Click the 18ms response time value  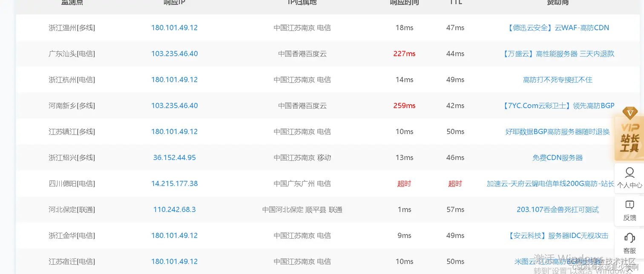click(x=404, y=28)
